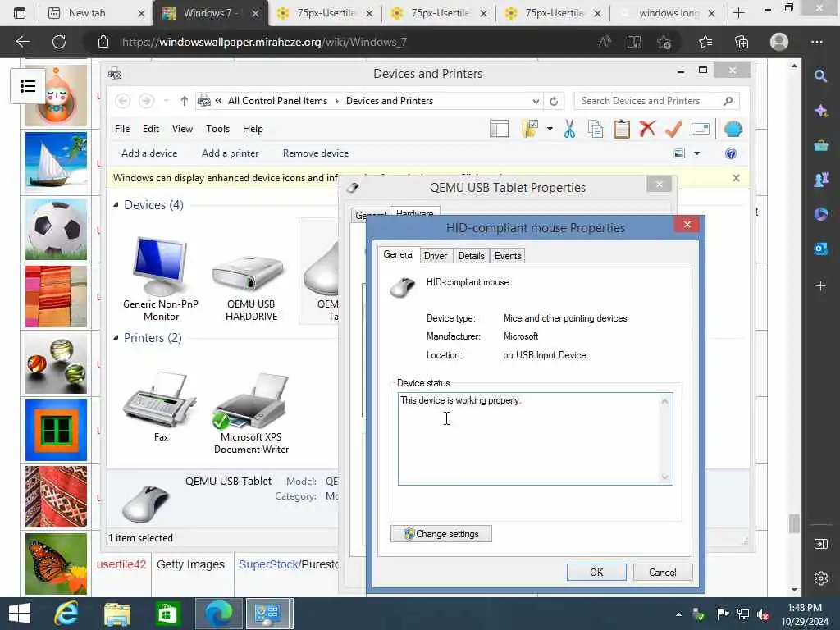Image resolution: width=840 pixels, height=630 pixels.
Task: Switch to the Details tab
Action: tap(471, 256)
